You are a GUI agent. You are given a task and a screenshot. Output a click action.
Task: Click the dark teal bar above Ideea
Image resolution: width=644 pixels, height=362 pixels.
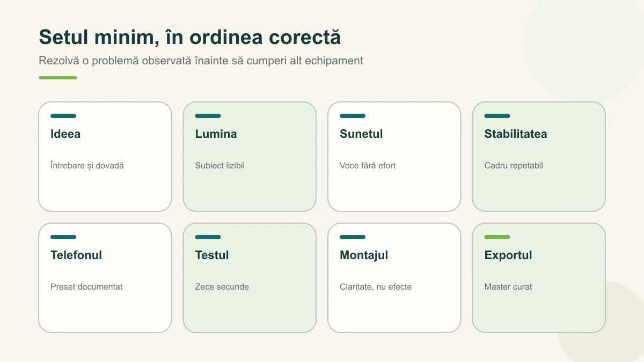click(63, 116)
